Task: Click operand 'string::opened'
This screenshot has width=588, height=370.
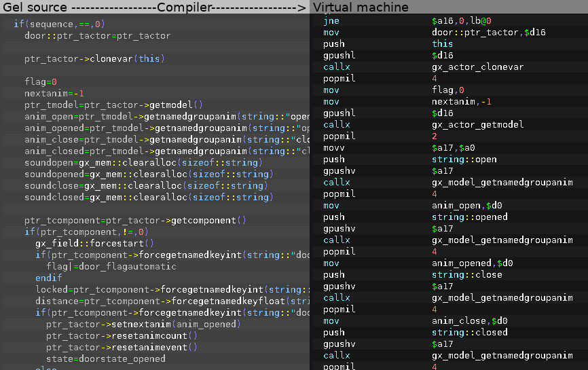Action: click(x=469, y=217)
